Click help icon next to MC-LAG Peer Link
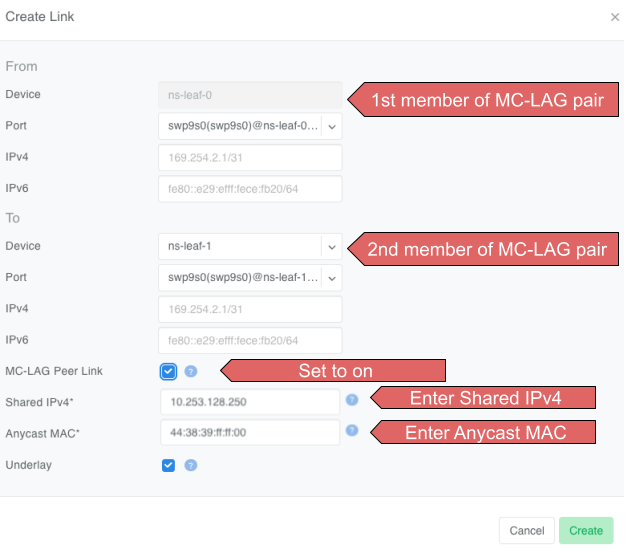The width and height of the screenshot is (625, 553). click(191, 372)
